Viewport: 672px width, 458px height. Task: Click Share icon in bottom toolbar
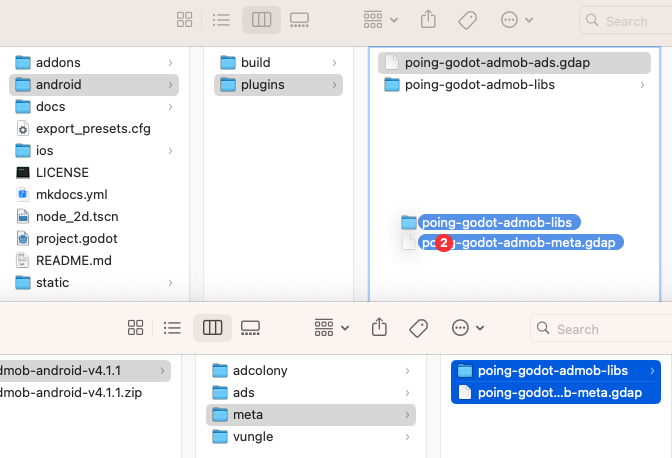click(x=379, y=328)
